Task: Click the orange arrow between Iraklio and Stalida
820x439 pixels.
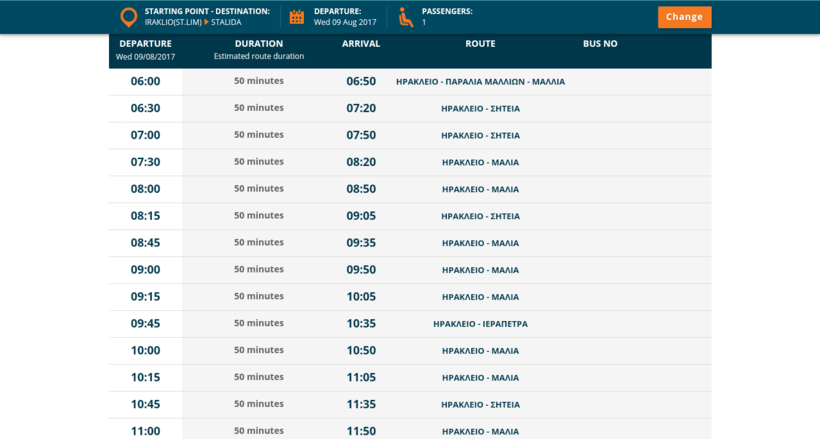Action: (x=207, y=22)
